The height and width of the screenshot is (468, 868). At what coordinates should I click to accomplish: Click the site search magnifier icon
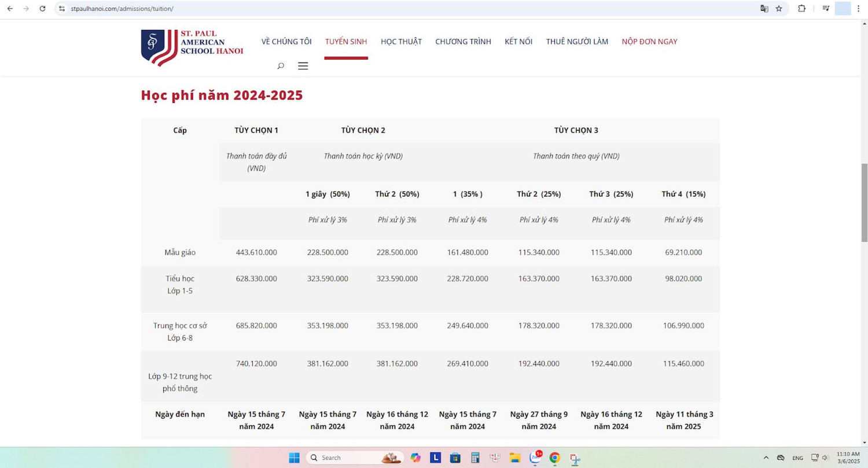coord(281,66)
